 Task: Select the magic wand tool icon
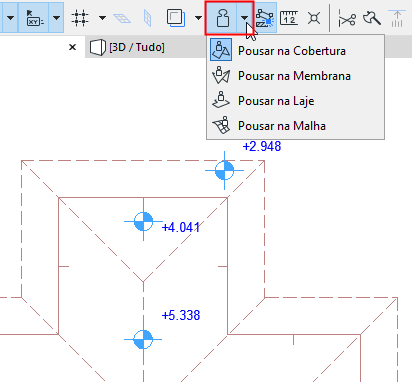pyautogui.click(x=372, y=18)
